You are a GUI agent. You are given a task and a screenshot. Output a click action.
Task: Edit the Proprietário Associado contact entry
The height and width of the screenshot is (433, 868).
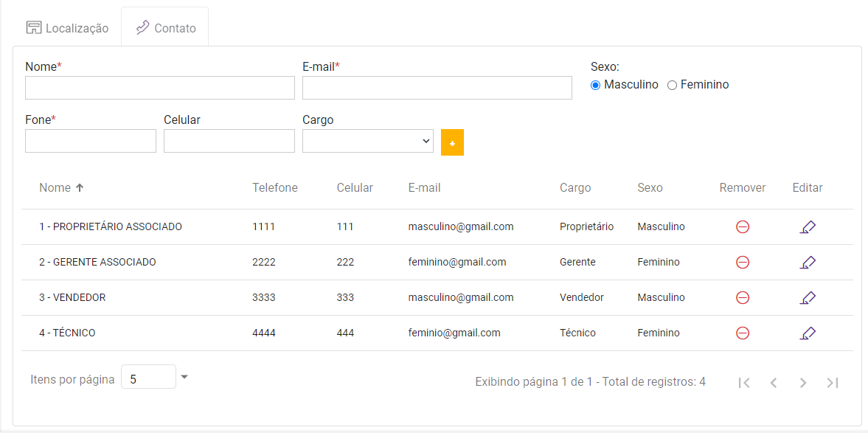(x=808, y=227)
